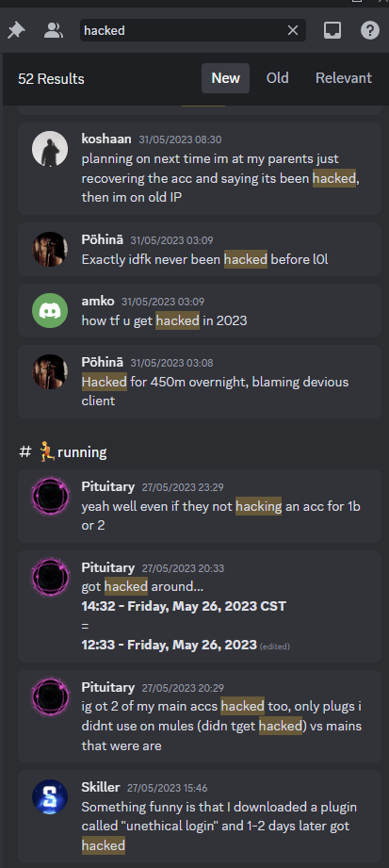Viewport: 389px width, 868px height.
Task: Switch to the Relevant results tab
Action: pyautogui.click(x=344, y=78)
